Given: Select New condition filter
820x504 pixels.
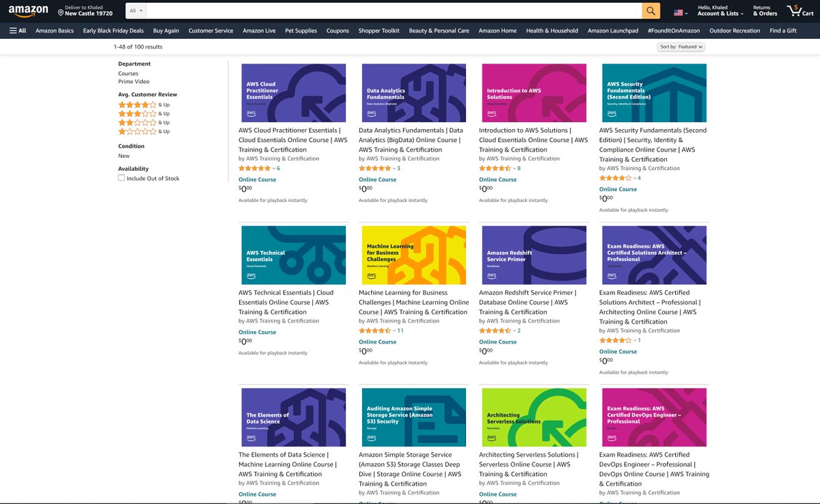Looking at the screenshot, I should click(124, 156).
